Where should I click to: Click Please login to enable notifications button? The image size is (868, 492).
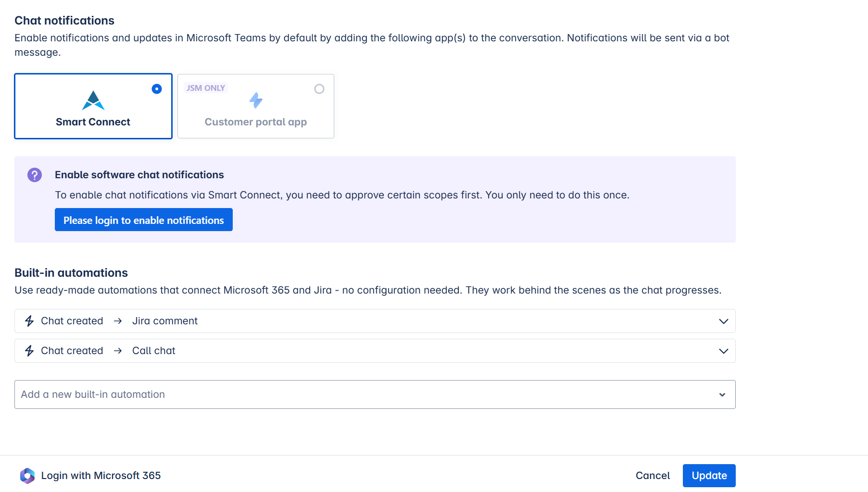[x=144, y=220]
